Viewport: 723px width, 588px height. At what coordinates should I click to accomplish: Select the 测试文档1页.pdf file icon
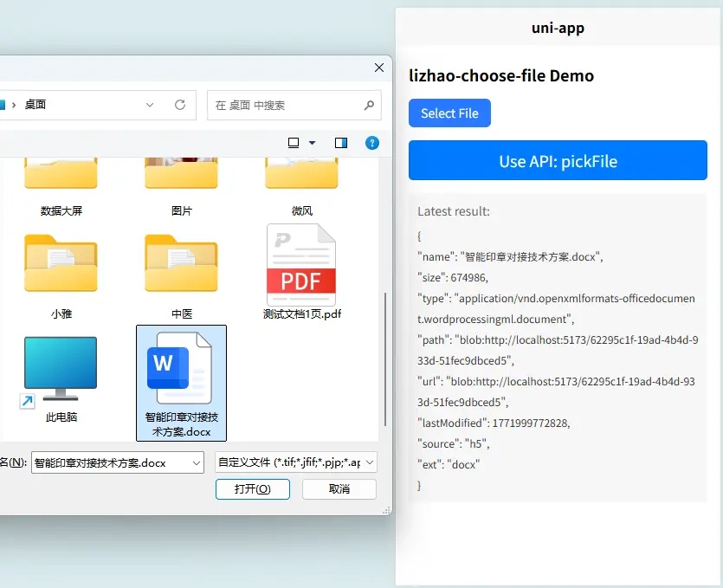301,265
